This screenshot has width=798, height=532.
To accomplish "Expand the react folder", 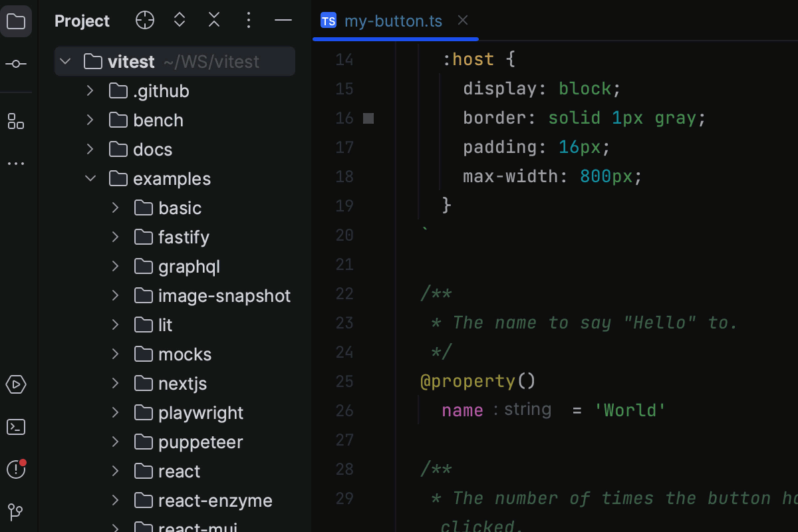I will point(114,471).
